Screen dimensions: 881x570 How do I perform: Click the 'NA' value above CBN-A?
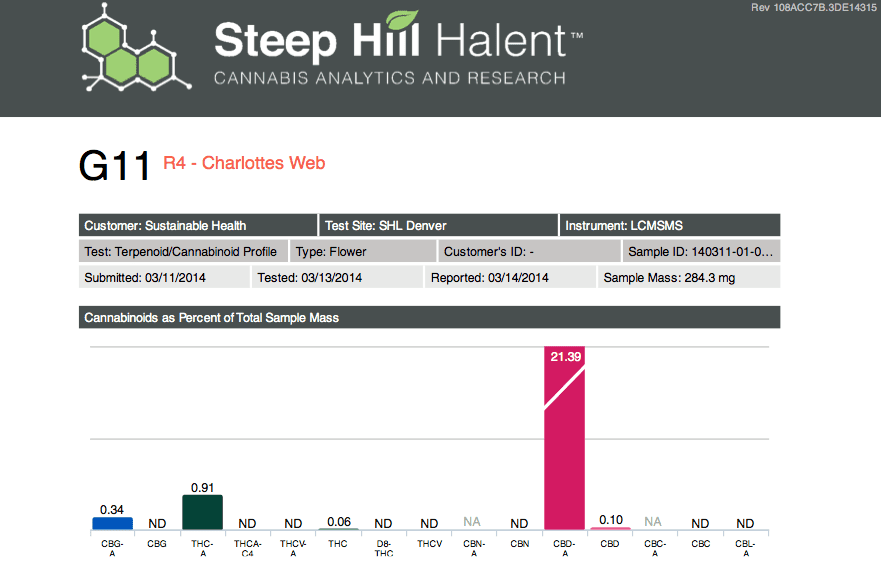472,522
